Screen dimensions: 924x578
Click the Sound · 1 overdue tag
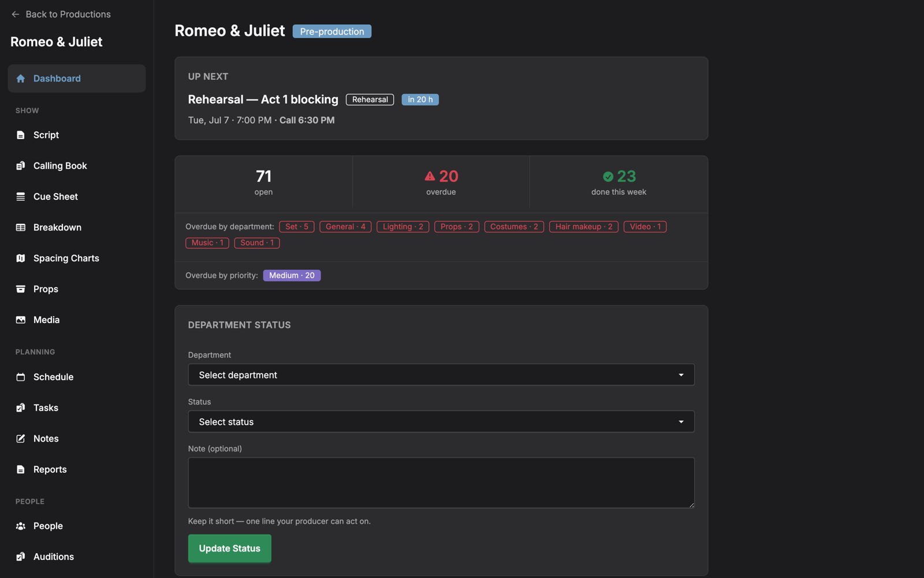257,243
